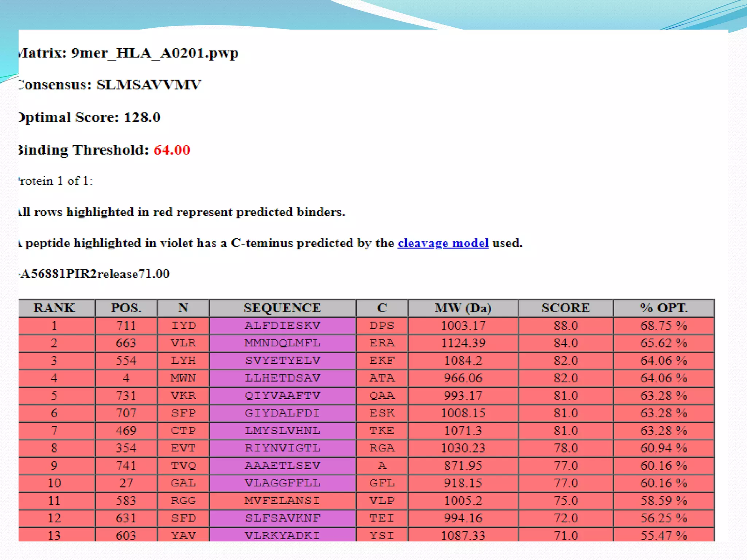Click the 60.94 % optimal cell
Viewport: 747px width, 560px height.
[x=664, y=448]
